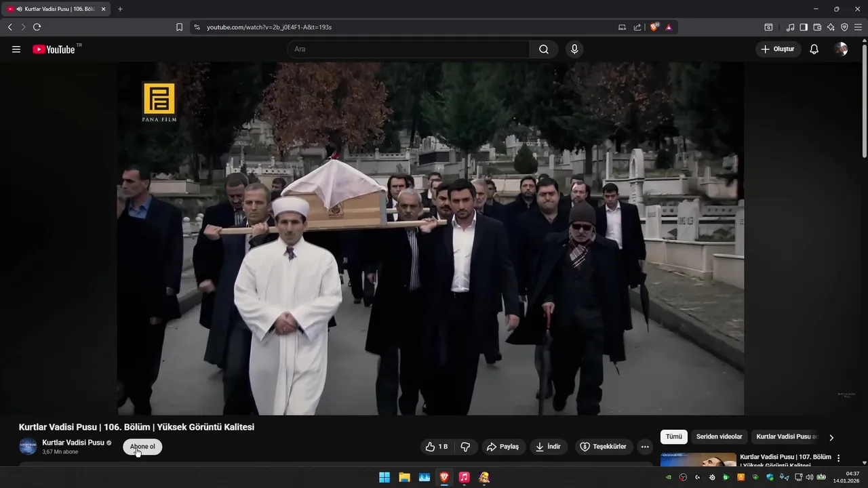
Task: Start voice search with the microphone
Action: click(574, 49)
